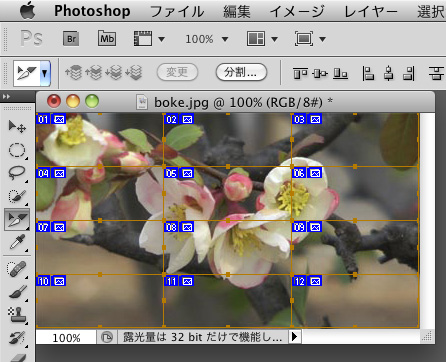Select the Eyedropper tool
Image resolution: width=446 pixels, height=362 pixels.
coord(17,242)
